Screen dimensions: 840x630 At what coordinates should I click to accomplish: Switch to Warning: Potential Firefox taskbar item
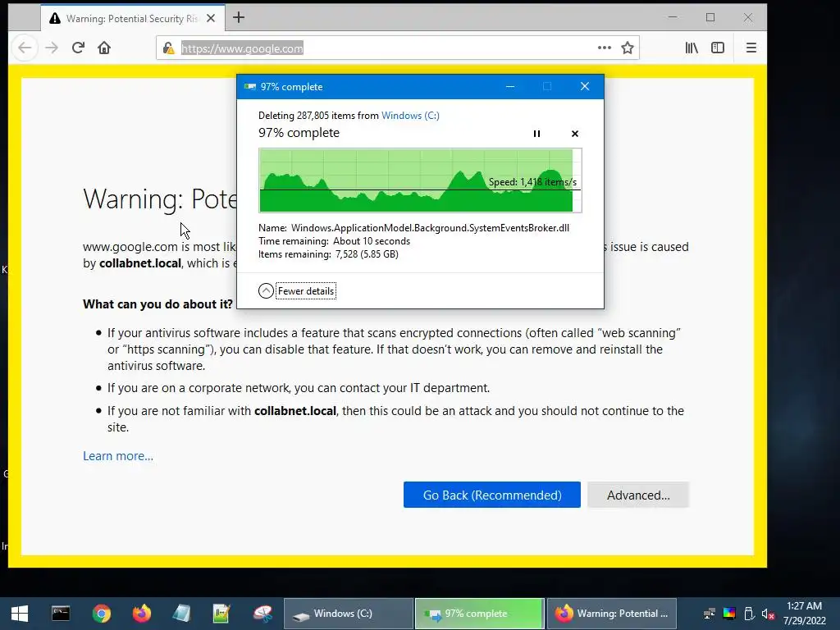click(x=612, y=614)
